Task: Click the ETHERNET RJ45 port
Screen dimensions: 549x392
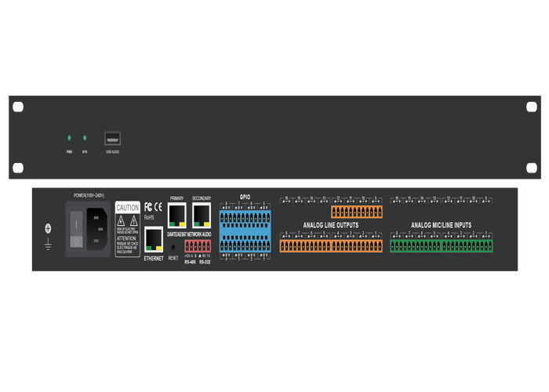Action: coord(154,240)
